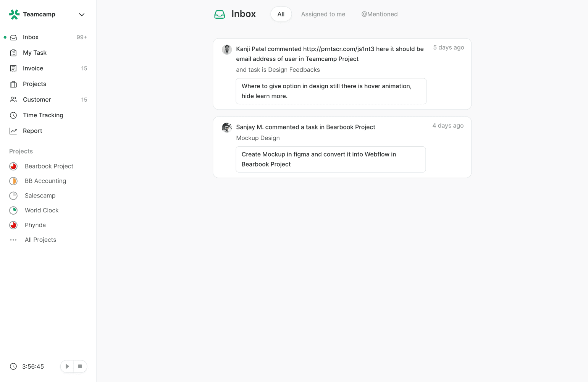Click the Customer people icon
588x382 pixels.
click(x=13, y=100)
